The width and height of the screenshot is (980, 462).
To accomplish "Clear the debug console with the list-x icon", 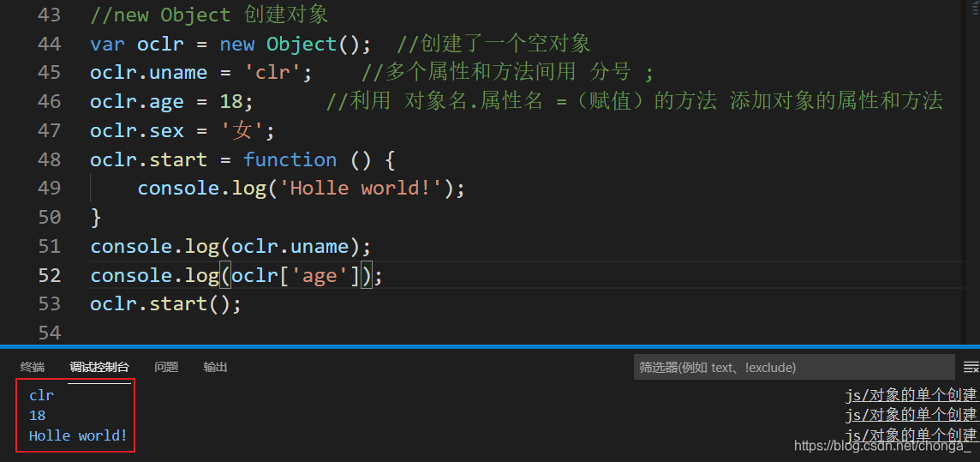I will [971, 367].
